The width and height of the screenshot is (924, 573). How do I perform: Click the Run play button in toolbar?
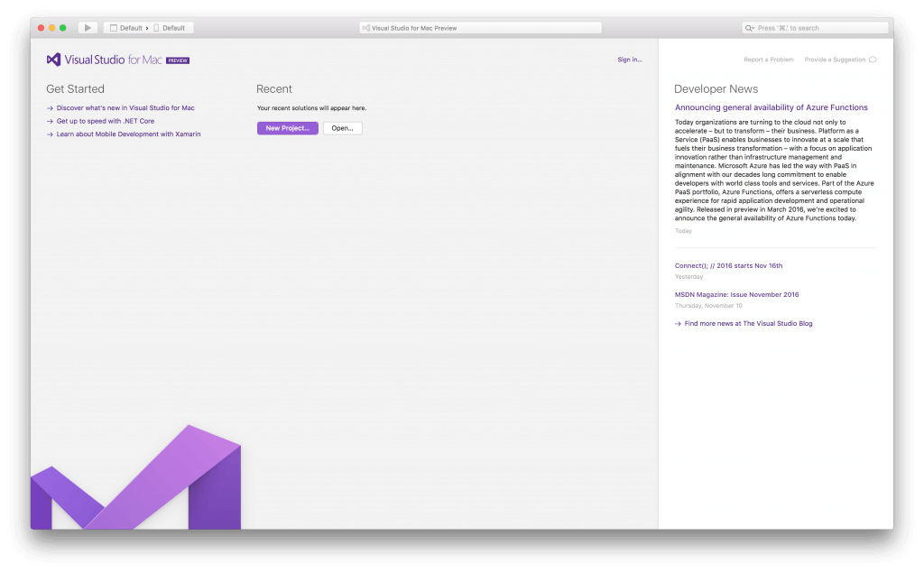[x=88, y=28]
